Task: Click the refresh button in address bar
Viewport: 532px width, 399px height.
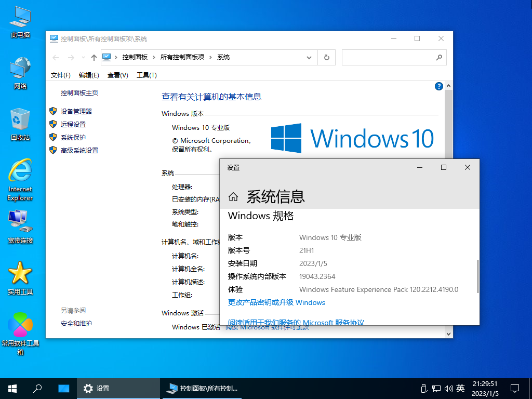Action: (326, 57)
